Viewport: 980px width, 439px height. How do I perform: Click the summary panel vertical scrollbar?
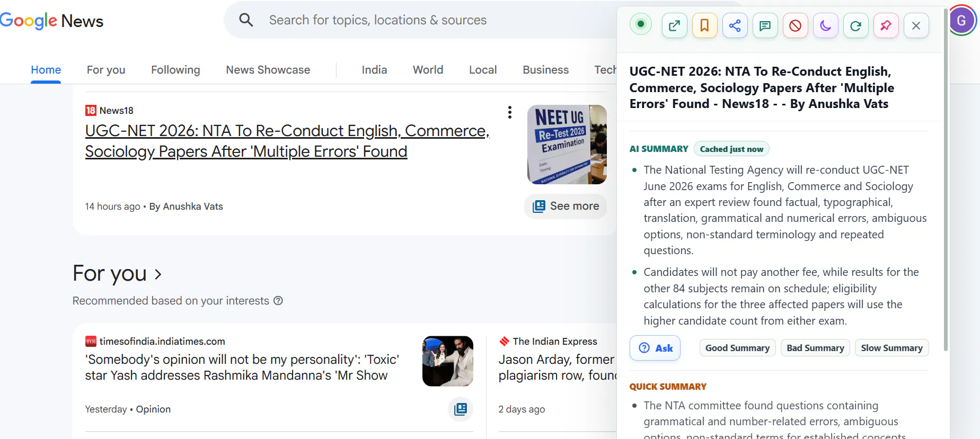click(x=946, y=180)
